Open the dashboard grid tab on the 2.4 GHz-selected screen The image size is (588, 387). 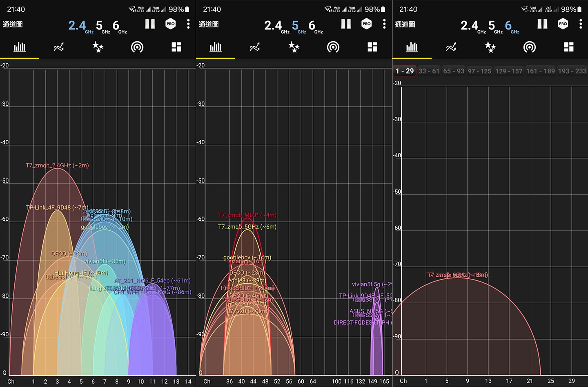(176, 47)
